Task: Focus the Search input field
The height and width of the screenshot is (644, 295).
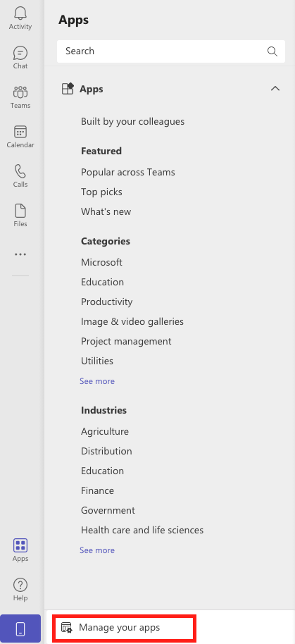Action: [x=170, y=51]
